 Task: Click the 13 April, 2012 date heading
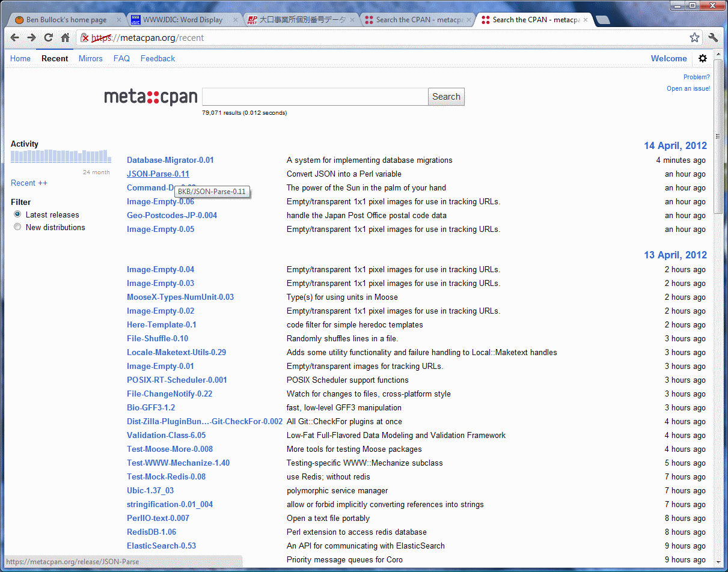675,255
